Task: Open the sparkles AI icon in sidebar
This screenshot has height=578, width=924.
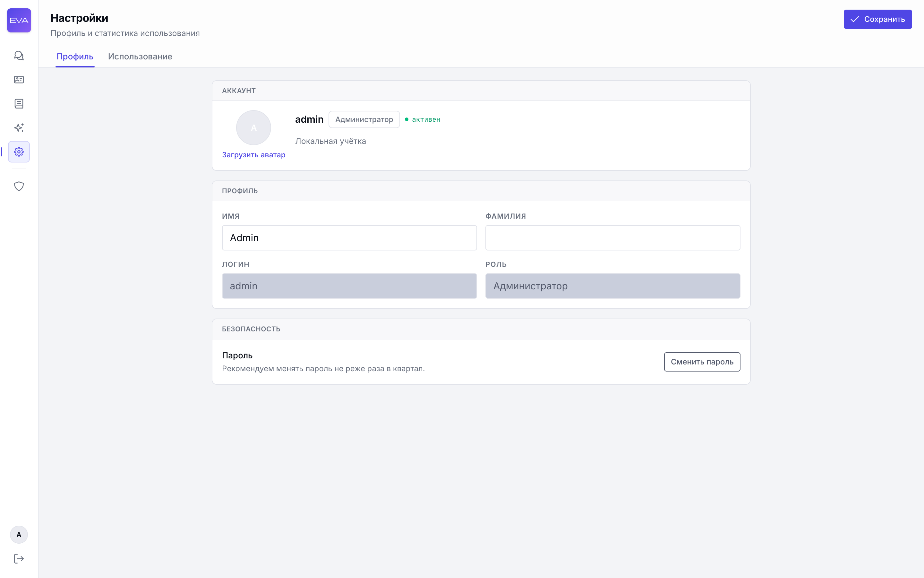Action: click(19, 128)
